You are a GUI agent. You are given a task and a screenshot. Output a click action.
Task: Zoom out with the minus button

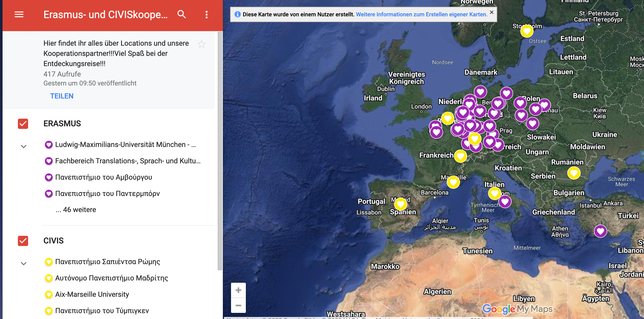(238, 305)
